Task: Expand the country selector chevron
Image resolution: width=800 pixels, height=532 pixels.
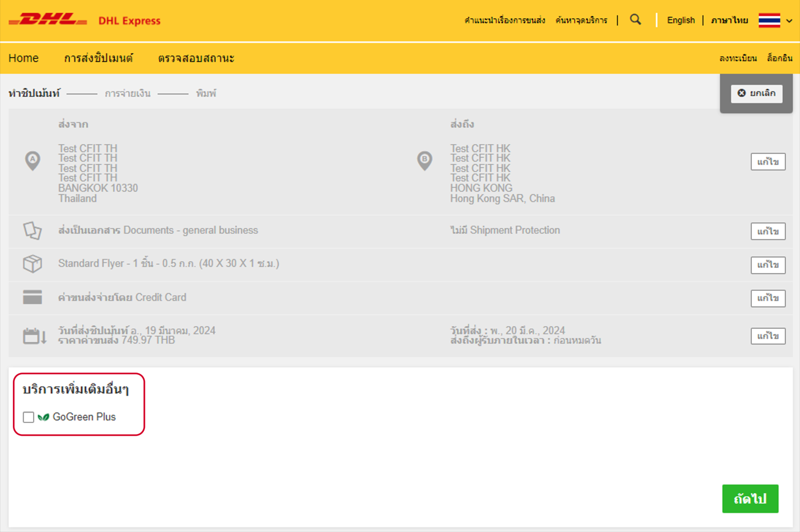Action: [789, 21]
